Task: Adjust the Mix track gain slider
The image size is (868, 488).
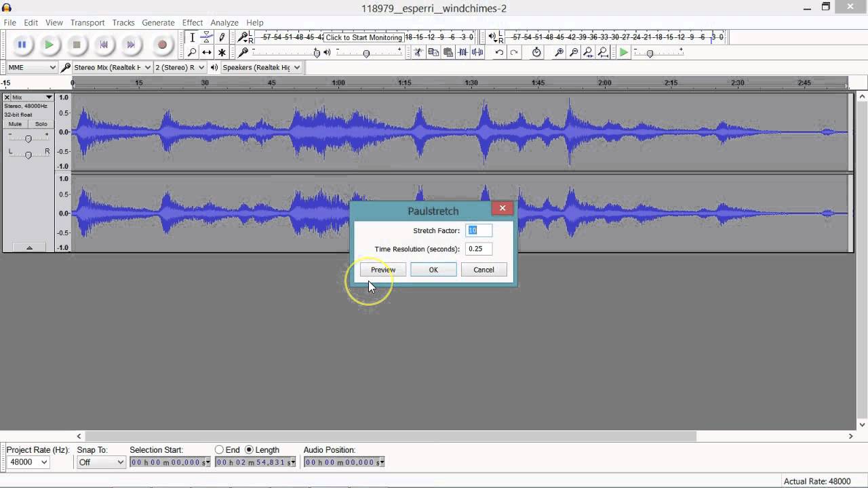Action: tap(28, 138)
